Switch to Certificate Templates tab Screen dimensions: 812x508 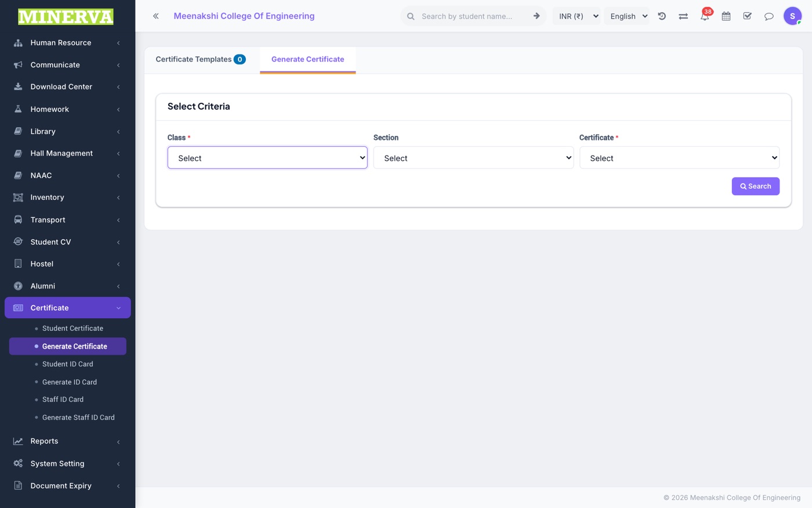tap(201, 59)
